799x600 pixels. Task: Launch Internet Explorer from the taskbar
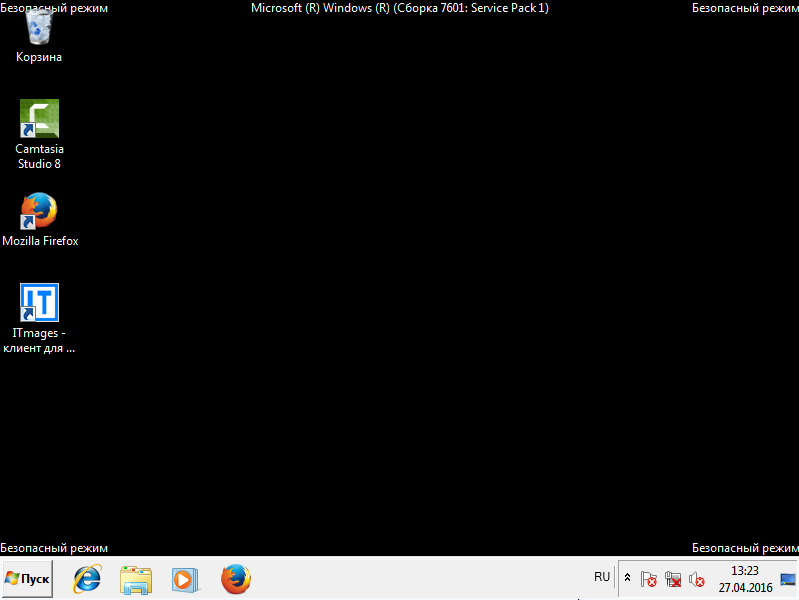tap(87, 579)
